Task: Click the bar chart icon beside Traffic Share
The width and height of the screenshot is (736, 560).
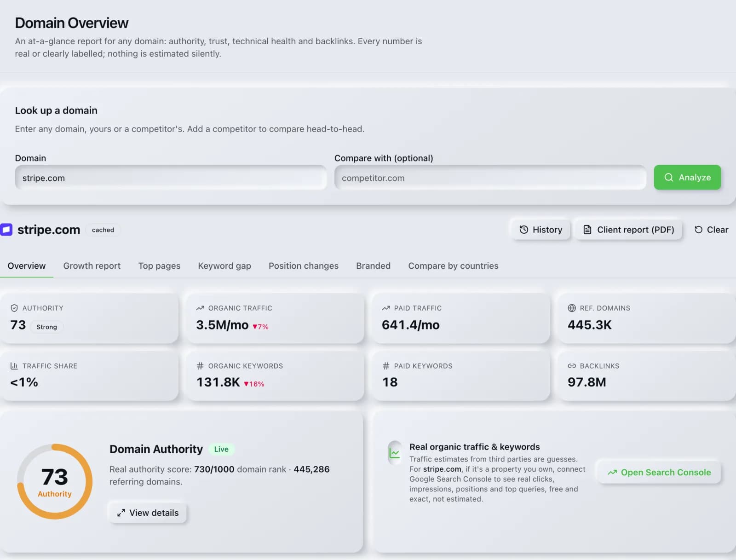Action: [x=14, y=366]
